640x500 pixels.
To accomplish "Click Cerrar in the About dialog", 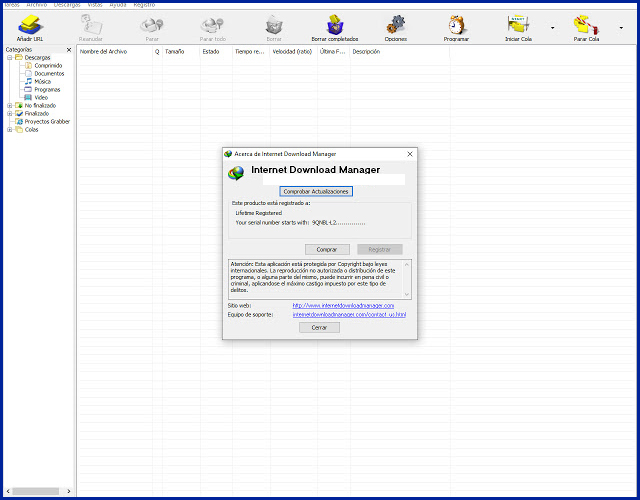I will coord(319,328).
